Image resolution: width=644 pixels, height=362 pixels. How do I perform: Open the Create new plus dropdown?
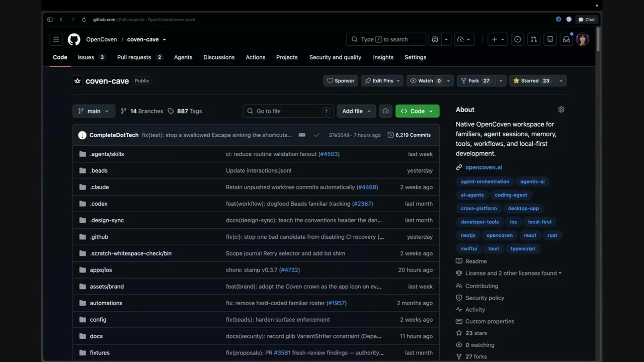[x=498, y=39]
